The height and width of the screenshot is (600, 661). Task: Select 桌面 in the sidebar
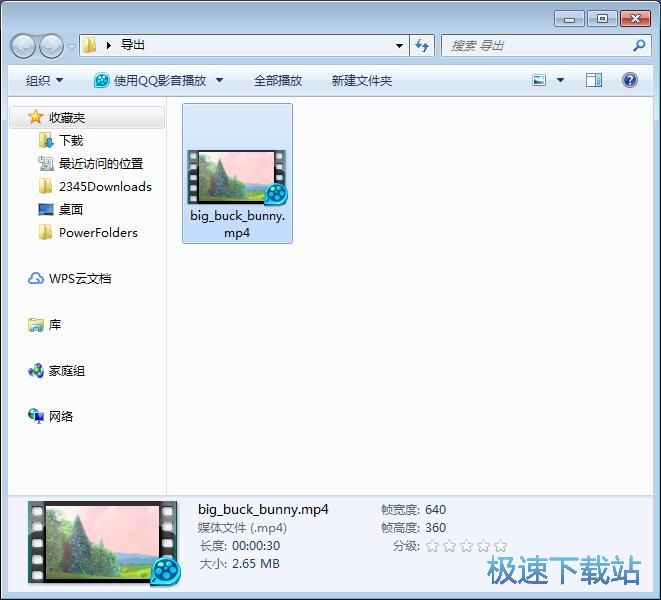tap(71, 209)
